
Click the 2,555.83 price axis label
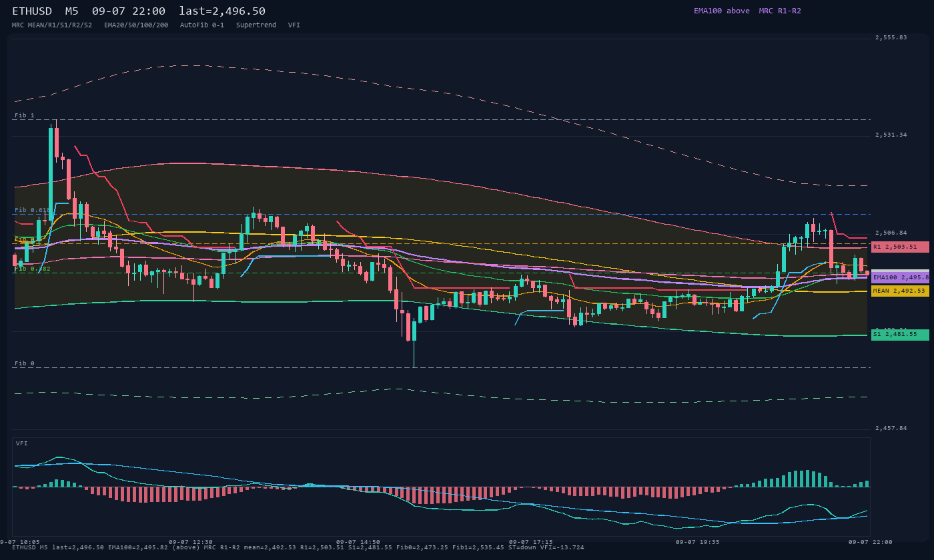891,37
